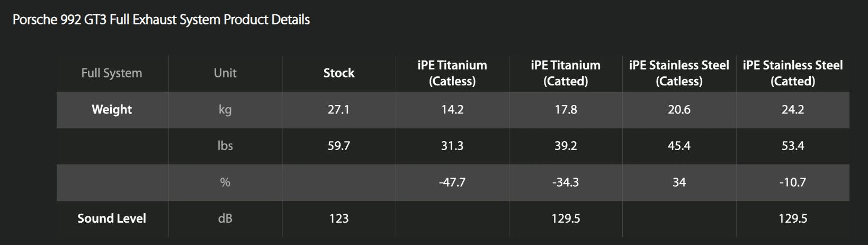Select the 45.4 lbs cell
The height and width of the screenshot is (245, 868).
tap(679, 146)
